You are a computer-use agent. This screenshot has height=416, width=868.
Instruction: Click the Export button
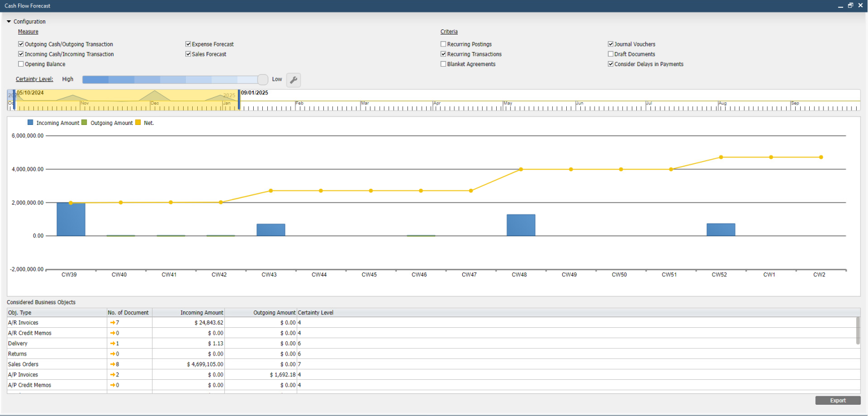click(838, 400)
